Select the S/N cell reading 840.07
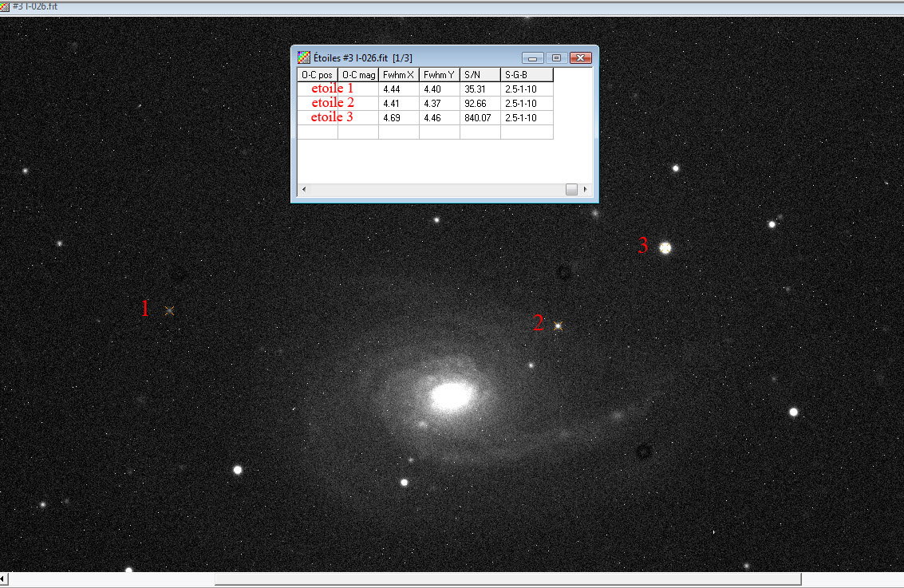Viewport: 904px width, 588px height. (480, 118)
